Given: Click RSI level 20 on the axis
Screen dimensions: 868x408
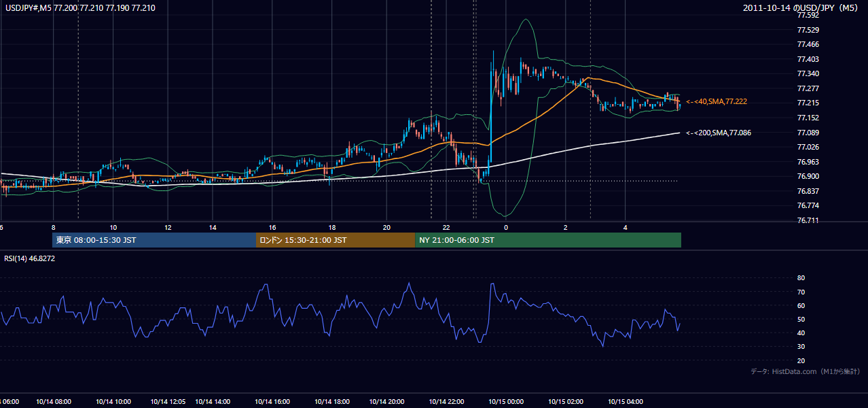Looking at the screenshot, I should pyautogui.click(x=801, y=360).
